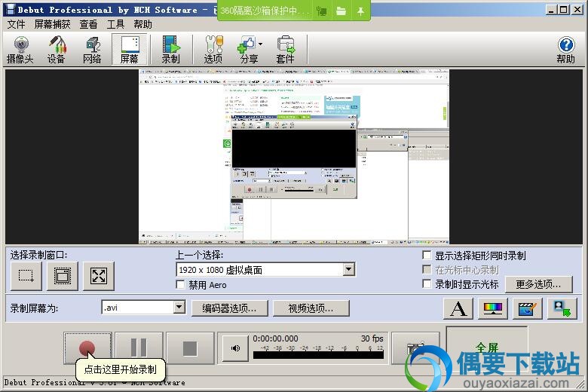Choose the full screen selection tool
Image resolution: width=588 pixels, height=392 pixels.
click(98, 276)
